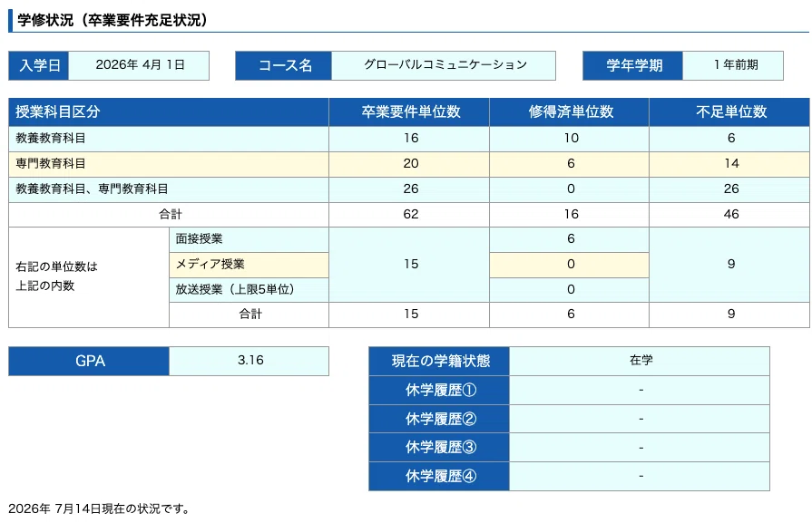Click the 2026年 7月14日現在の状況です footer note
The height and width of the screenshot is (523, 812).
tap(99, 509)
